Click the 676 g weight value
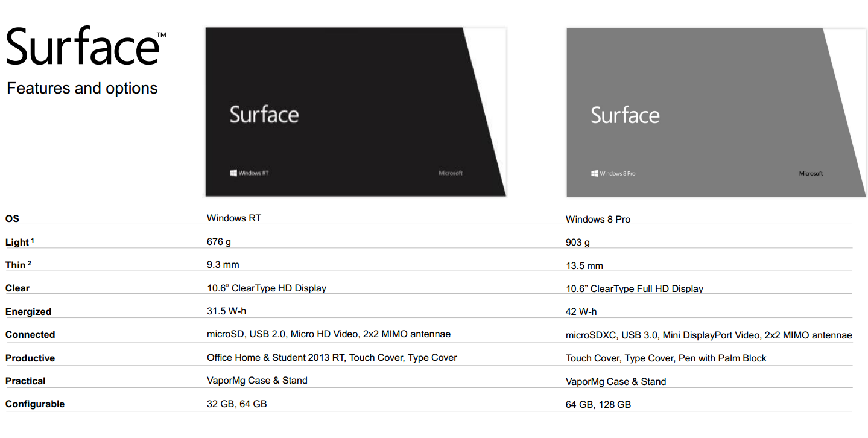The image size is (868, 438). click(x=219, y=241)
